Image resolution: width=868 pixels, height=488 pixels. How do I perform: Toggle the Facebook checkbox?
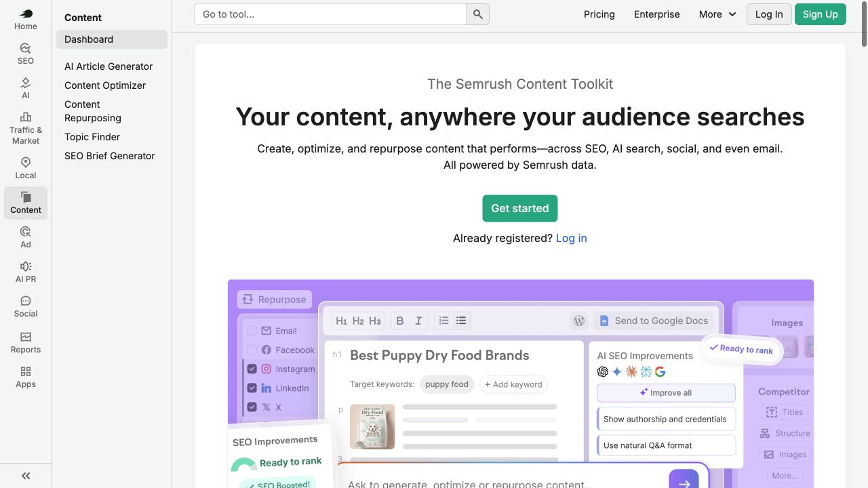[252, 350]
